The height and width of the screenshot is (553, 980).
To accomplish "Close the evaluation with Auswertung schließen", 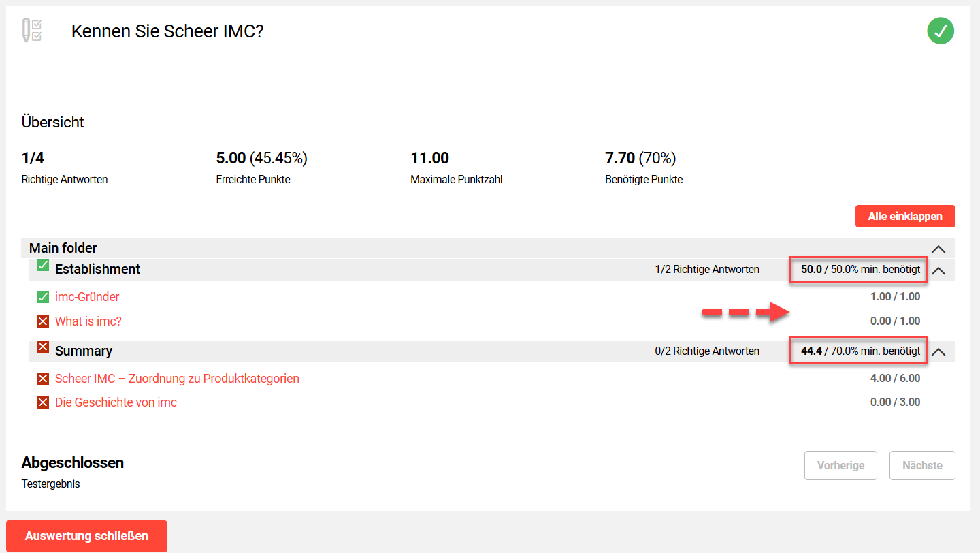I will [x=86, y=536].
